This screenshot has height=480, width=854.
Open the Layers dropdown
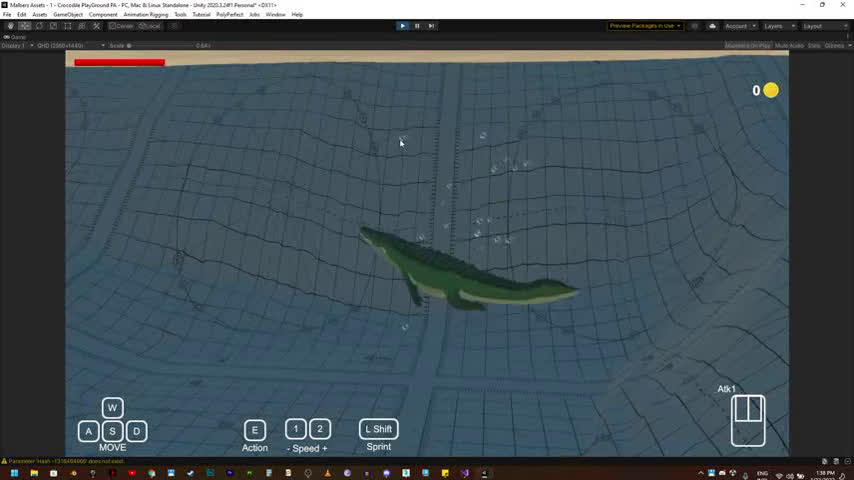tap(777, 26)
